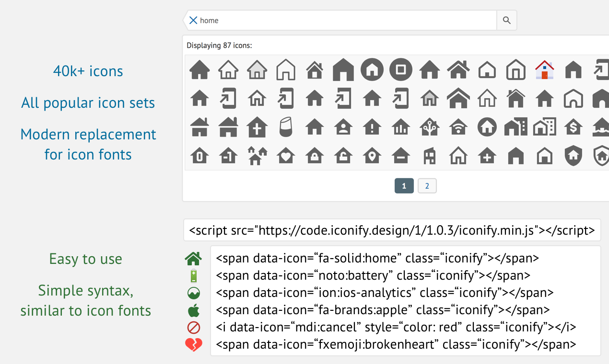Viewport: 609px width, 364px height.
Task: Select the house with dollar sign icon
Action: (x=574, y=127)
